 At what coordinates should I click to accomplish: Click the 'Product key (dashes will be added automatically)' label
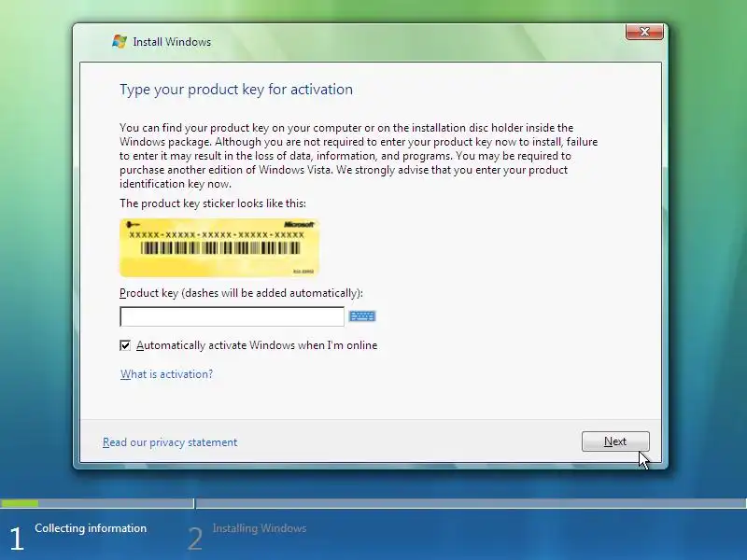(241, 293)
